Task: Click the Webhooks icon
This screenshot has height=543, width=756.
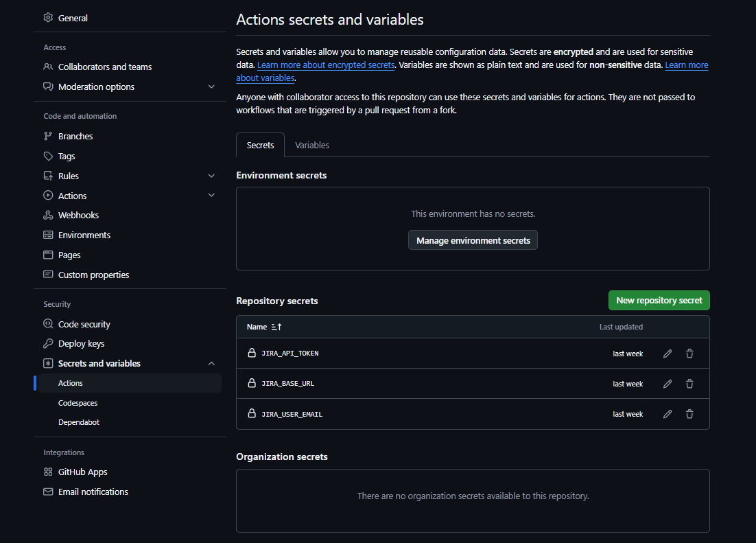Action: 48,216
